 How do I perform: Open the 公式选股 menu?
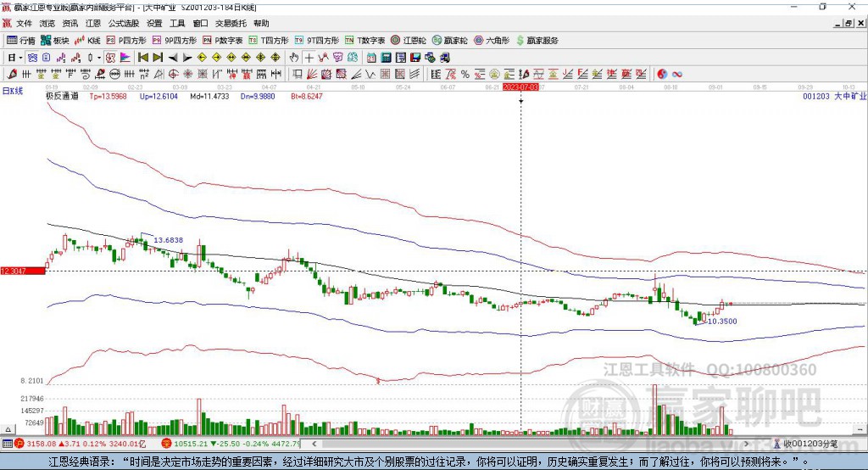(124, 23)
